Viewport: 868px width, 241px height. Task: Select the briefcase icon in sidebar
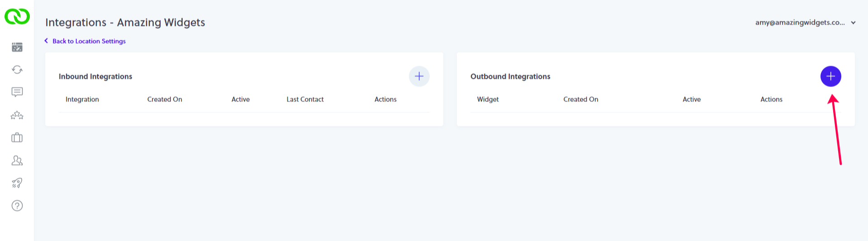17,137
